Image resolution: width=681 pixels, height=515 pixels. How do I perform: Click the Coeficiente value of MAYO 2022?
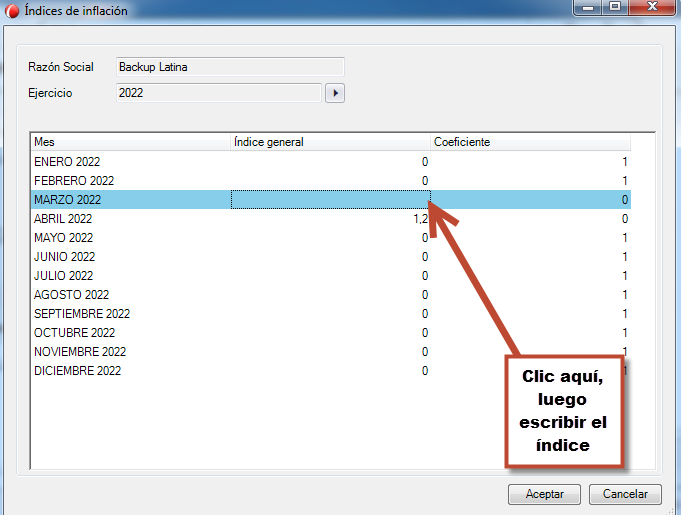625,238
